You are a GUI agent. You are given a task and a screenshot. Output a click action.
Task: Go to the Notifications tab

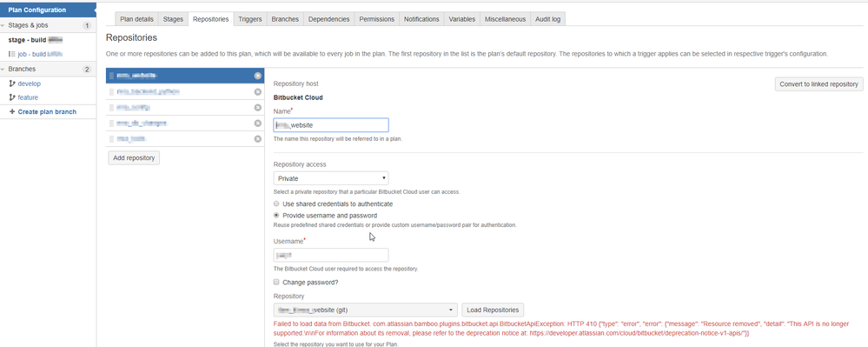421,19
